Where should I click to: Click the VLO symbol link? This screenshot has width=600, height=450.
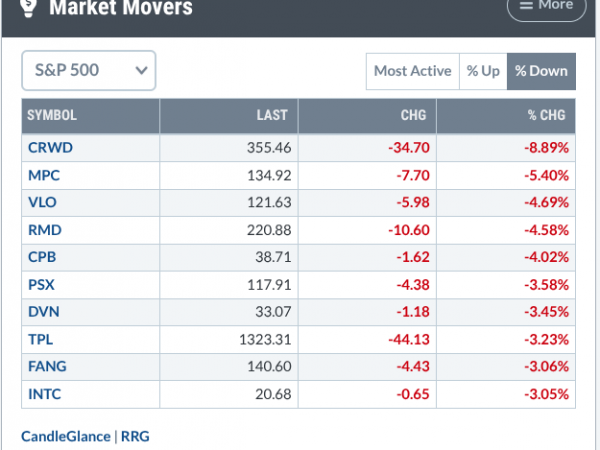(42, 202)
